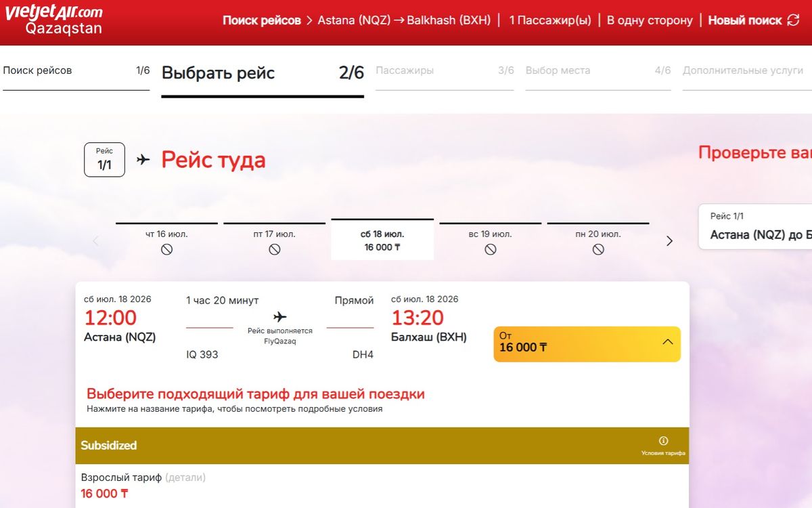The width and height of the screenshot is (812, 508).
Task: Click flight number IQ 393
Action: pyautogui.click(x=202, y=354)
